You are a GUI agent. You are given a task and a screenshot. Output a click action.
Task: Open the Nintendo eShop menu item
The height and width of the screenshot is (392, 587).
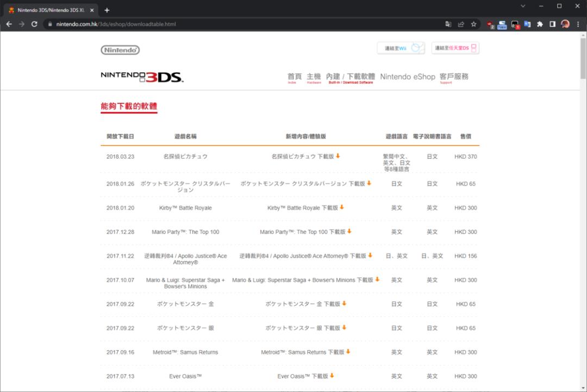[408, 77]
